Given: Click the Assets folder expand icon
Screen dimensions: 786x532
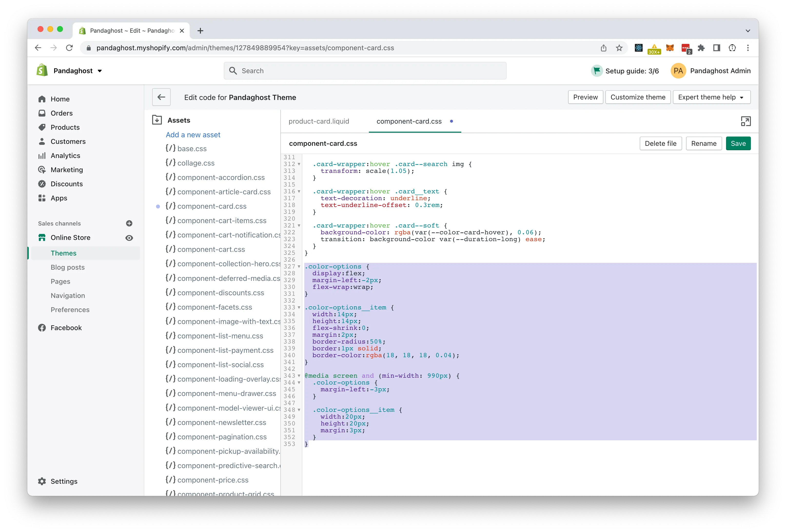Looking at the screenshot, I should (x=157, y=120).
